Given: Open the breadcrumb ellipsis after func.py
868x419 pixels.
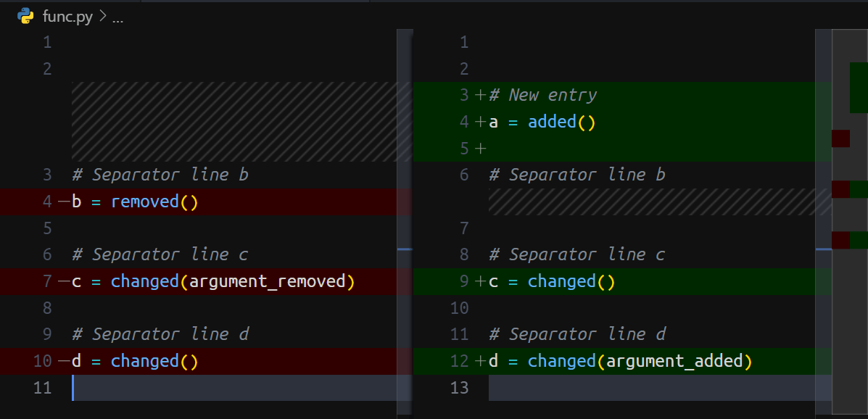Looking at the screenshot, I should [x=116, y=16].
